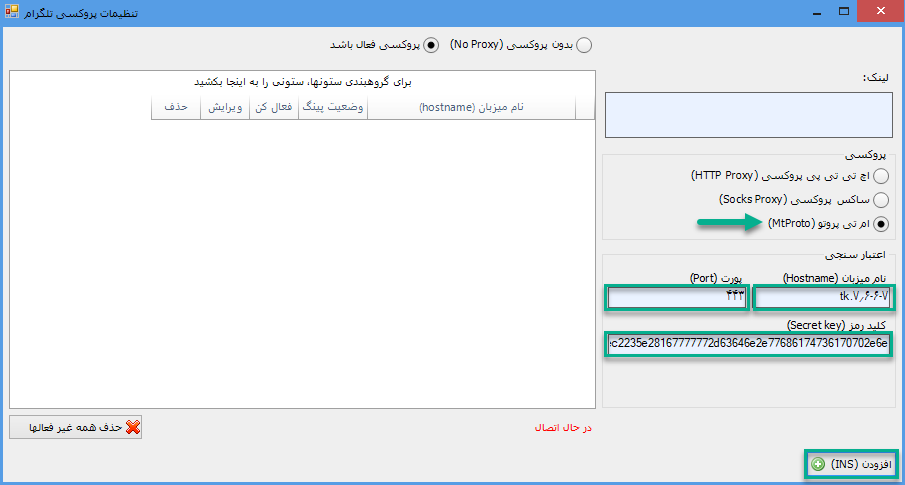Screen dimensions: 905x485
Task: Click the link (لینک) text box
Action: [747, 115]
